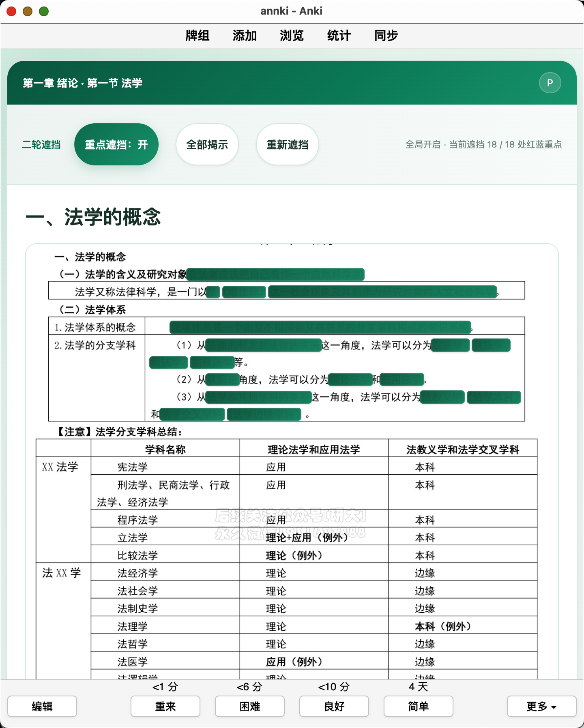Click the 法教义学和法学交叉学科 column header
The height and width of the screenshot is (728, 584).
pyautogui.click(x=463, y=449)
